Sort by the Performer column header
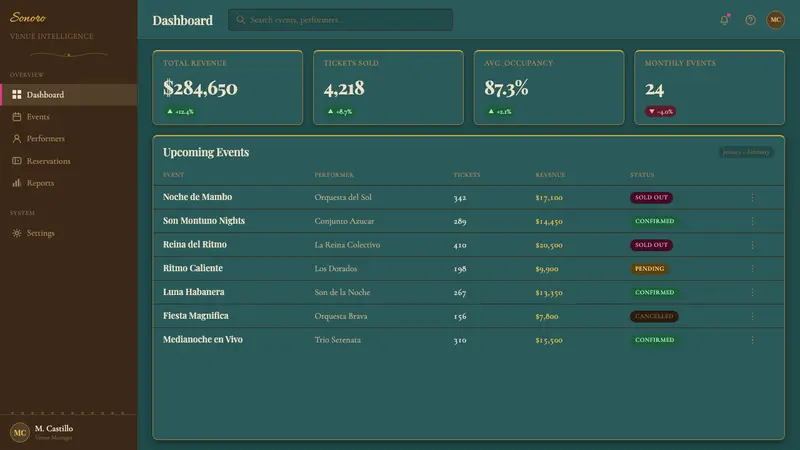The image size is (800, 450). point(334,174)
